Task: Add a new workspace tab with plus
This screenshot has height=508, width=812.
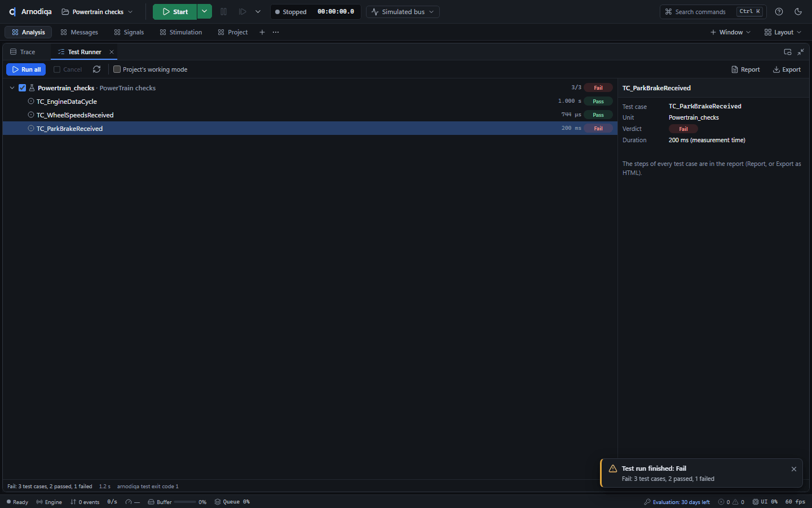Action: [262, 32]
